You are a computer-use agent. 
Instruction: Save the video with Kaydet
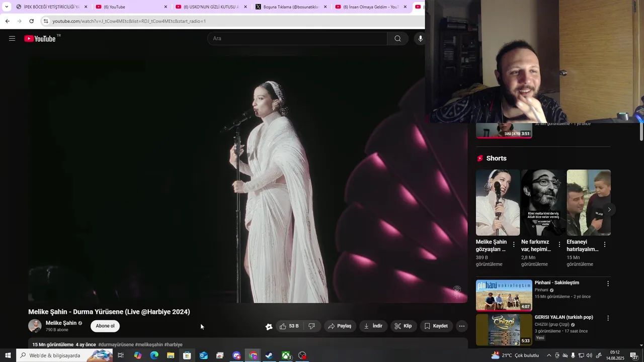click(x=436, y=326)
